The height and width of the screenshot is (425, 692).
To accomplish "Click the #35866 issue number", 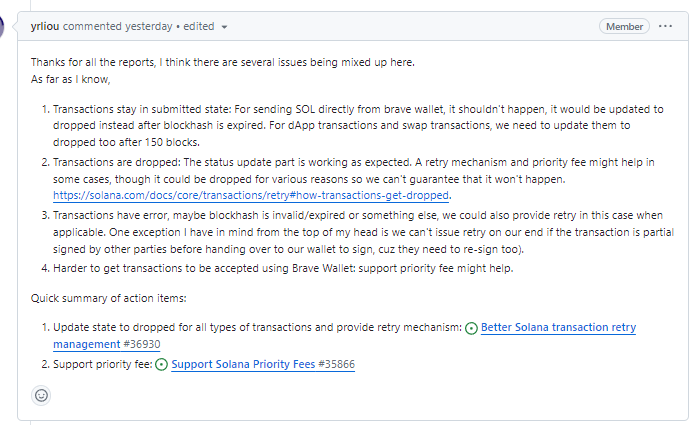I will 334,365.
